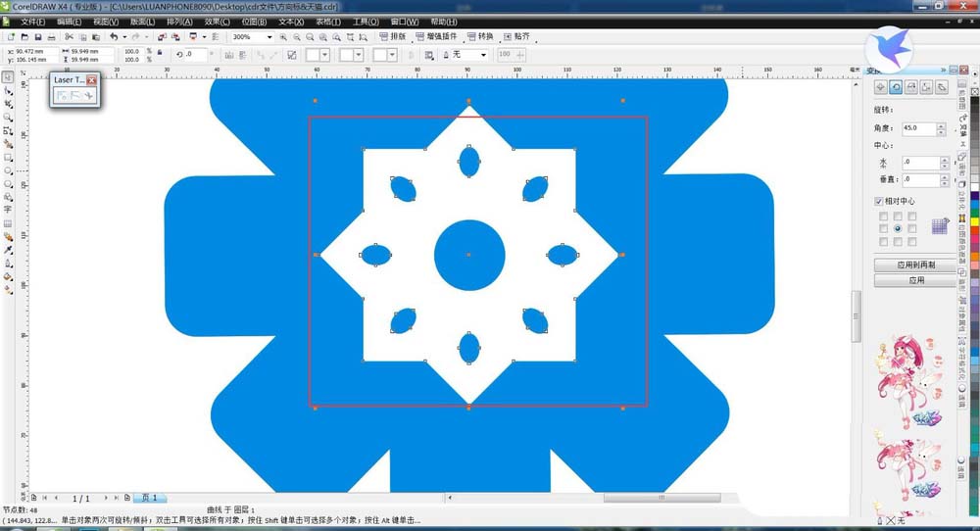Tick the top-left anchor point checkbox
The height and width of the screenshot is (531, 980).
pos(882,216)
